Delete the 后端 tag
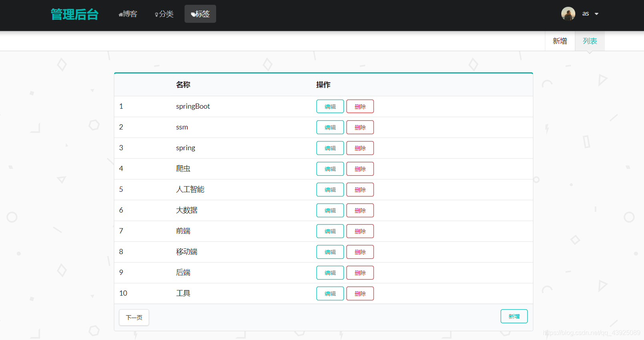The image size is (644, 340). 360,273
